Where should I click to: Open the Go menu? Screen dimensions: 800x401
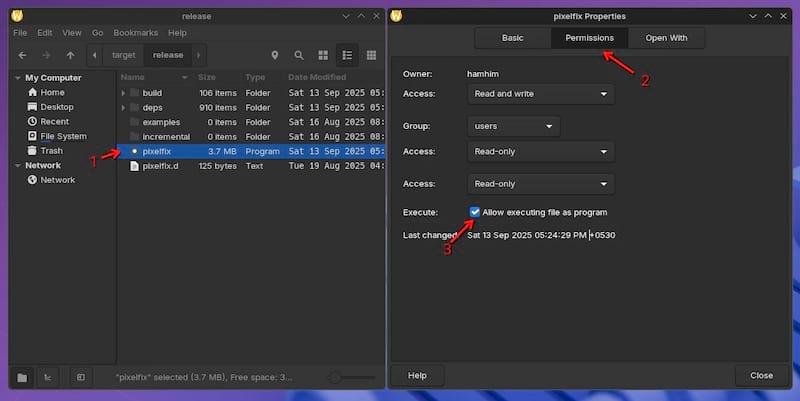click(x=97, y=33)
